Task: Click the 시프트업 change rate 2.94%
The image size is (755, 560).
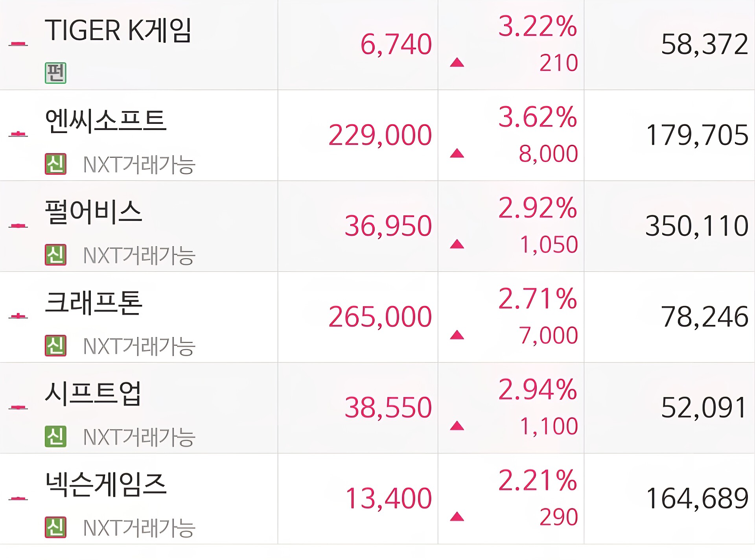Action: click(538, 390)
